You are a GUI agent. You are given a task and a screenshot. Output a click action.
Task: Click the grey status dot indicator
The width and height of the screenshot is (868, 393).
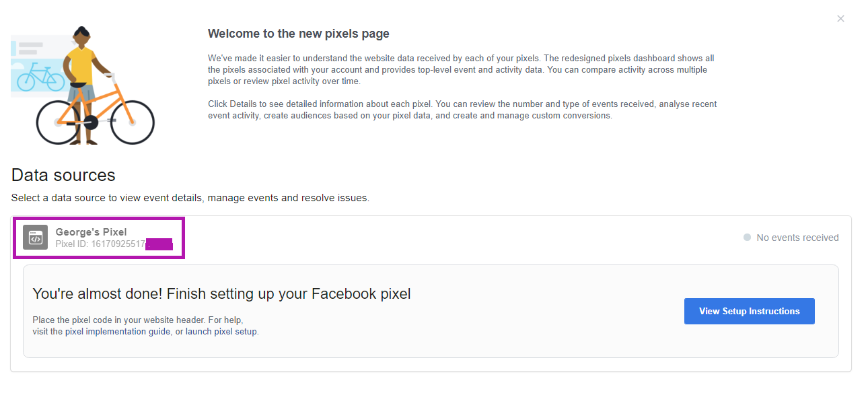click(x=747, y=238)
